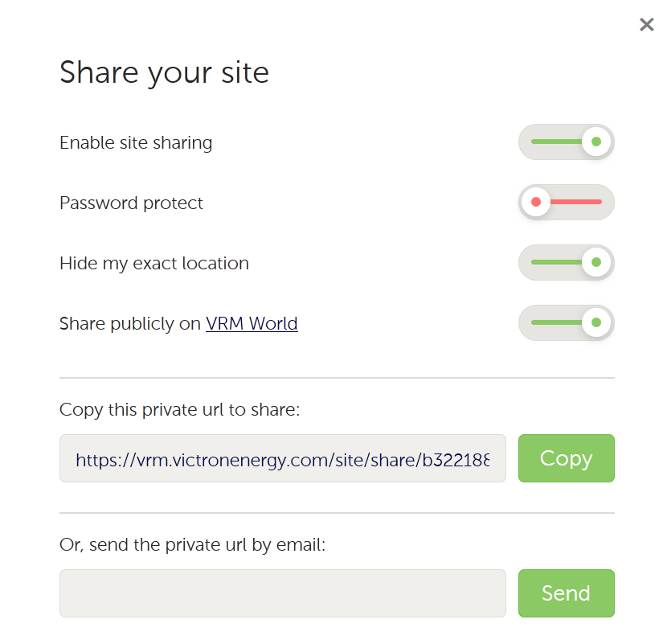Toggle Hide my exact location off
Viewport: 663px width, 644px height.
pyautogui.click(x=567, y=263)
